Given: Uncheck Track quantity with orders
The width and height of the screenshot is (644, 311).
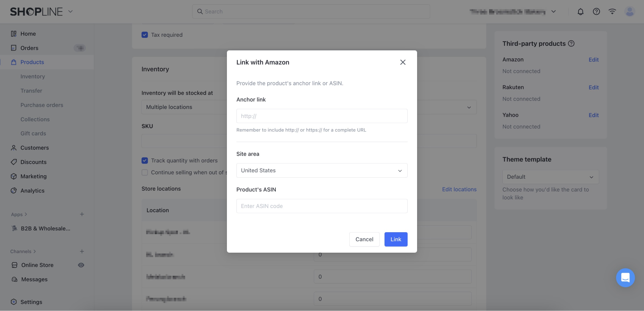Looking at the screenshot, I should click(x=145, y=161).
